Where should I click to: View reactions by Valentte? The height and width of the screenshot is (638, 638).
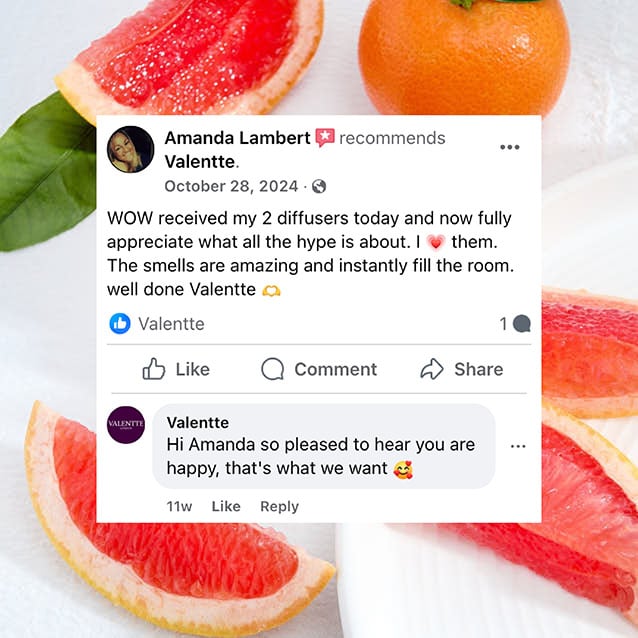[x=171, y=324]
